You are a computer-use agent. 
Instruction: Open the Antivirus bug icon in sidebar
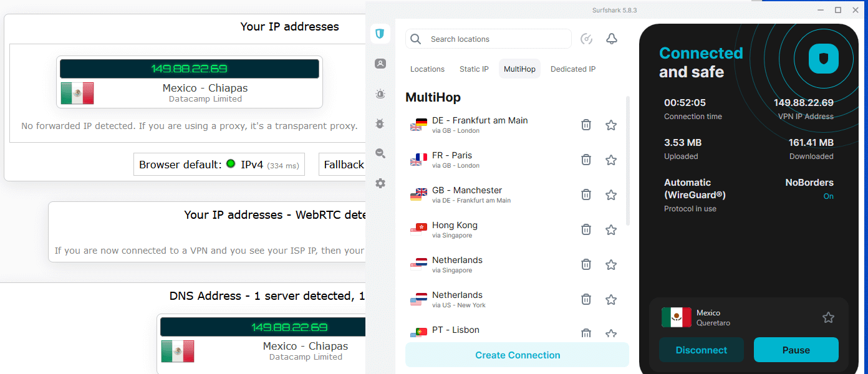[x=380, y=123]
